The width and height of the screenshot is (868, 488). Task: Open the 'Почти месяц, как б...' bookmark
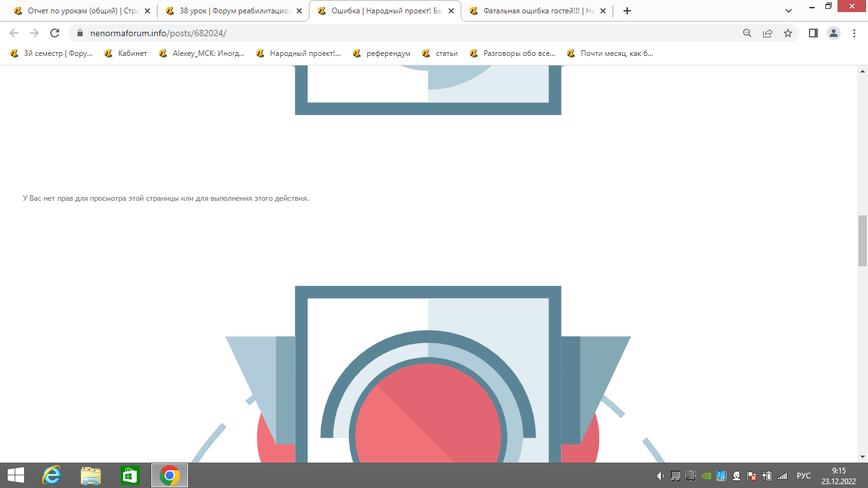pos(610,53)
